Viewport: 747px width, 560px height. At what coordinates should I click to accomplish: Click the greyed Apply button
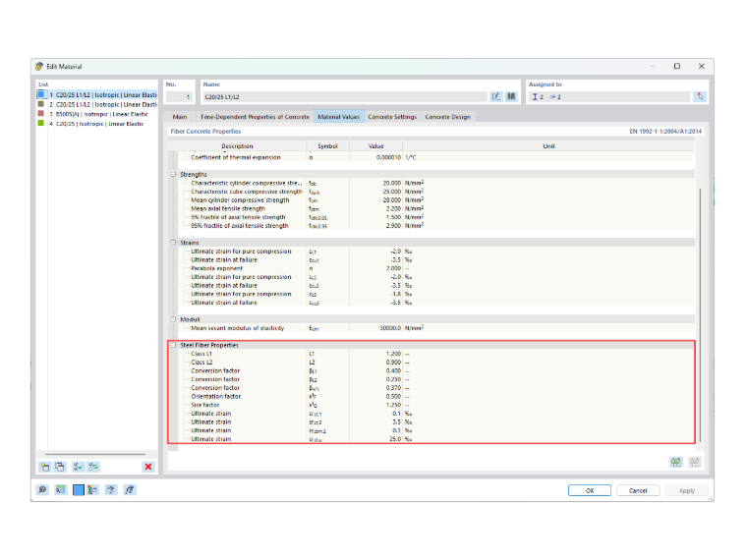pos(686,490)
